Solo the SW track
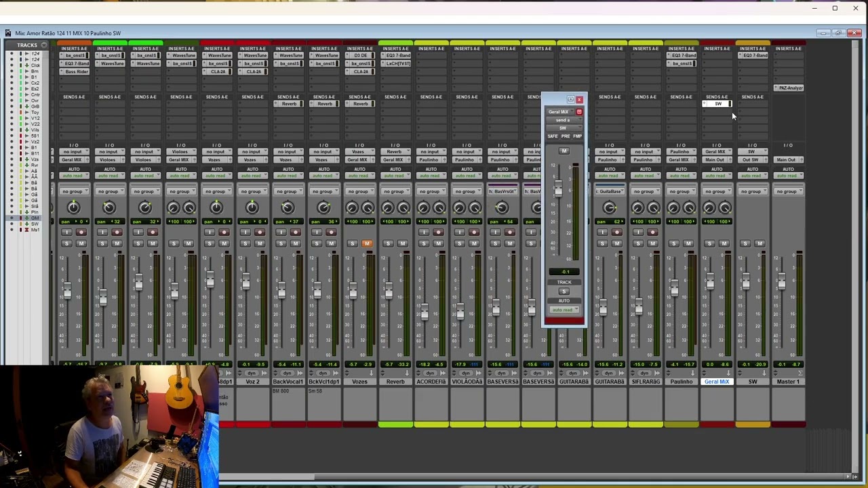This screenshot has width=868, height=488. point(745,243)
